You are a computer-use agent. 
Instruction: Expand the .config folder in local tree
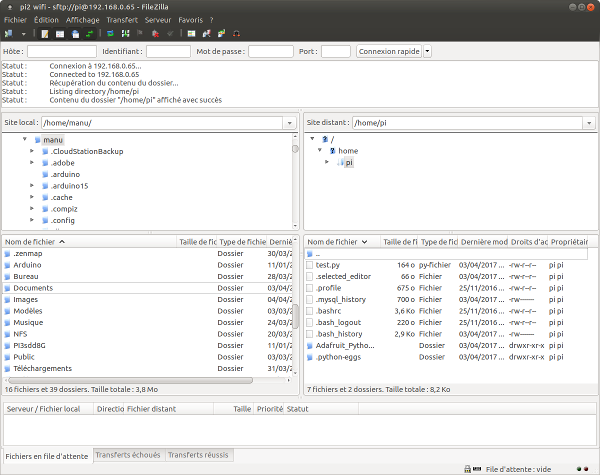(31, 221)
